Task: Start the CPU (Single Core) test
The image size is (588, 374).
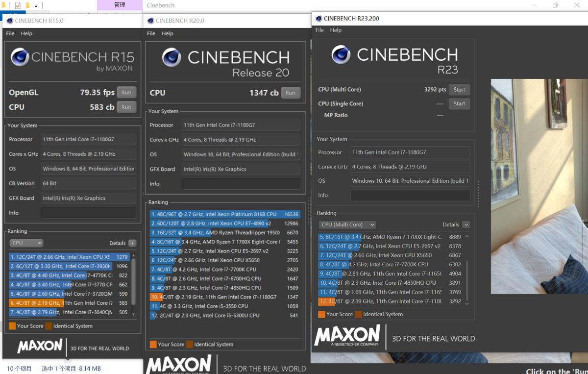Action: [x=459, y=103]
